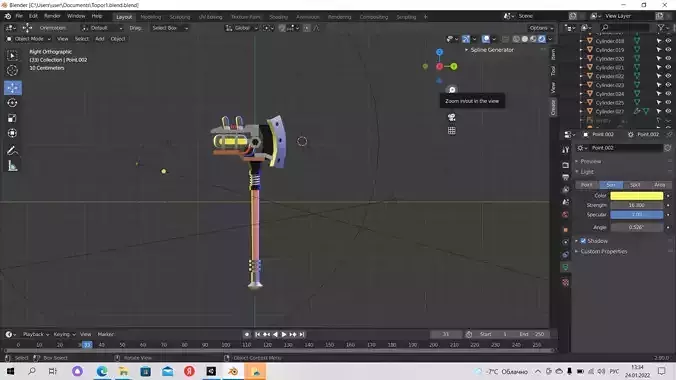Click the green Y axis on navigation gizmo

coord(454,66)
